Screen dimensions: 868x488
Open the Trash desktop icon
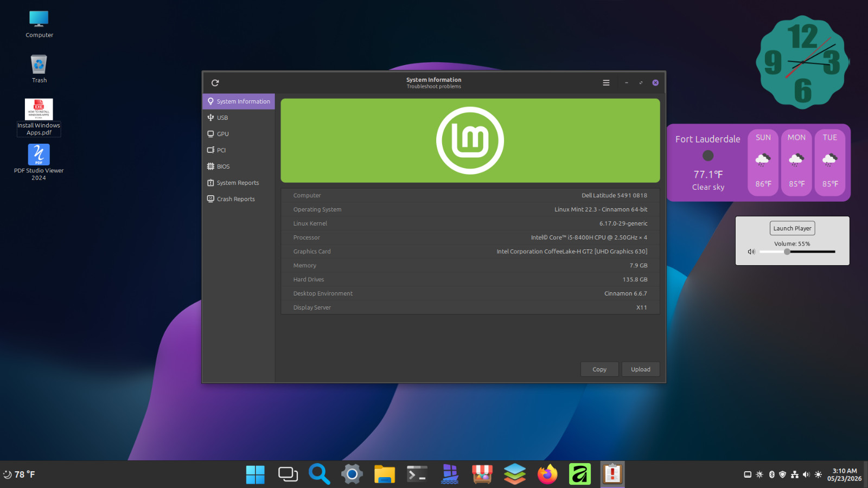[x=39, y=69]
